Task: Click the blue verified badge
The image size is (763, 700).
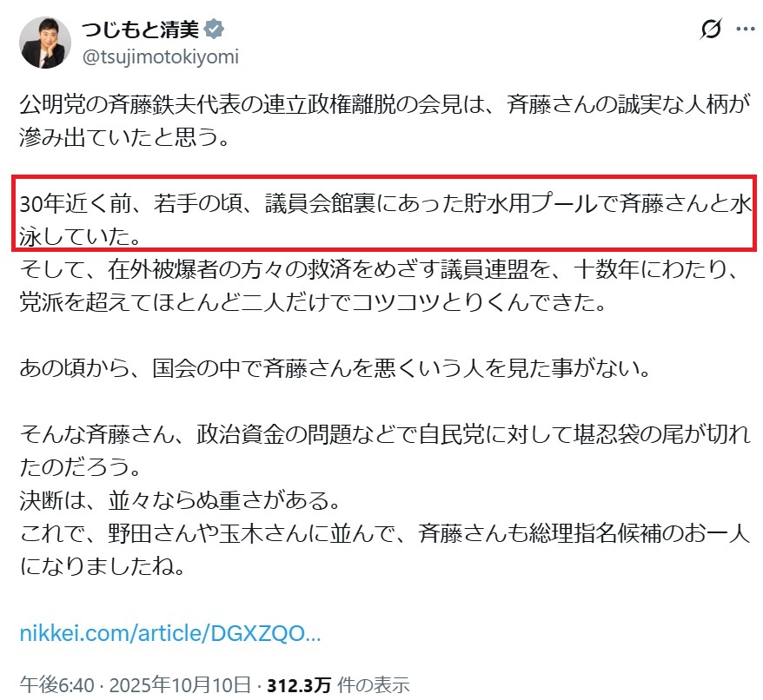Action: (x=214, y=30)
